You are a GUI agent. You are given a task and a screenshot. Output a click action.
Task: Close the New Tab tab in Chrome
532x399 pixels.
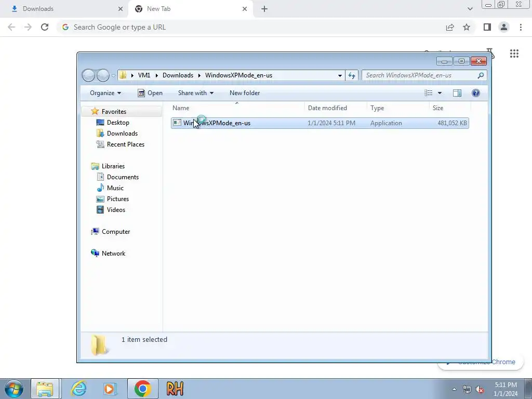pos(245,9)
